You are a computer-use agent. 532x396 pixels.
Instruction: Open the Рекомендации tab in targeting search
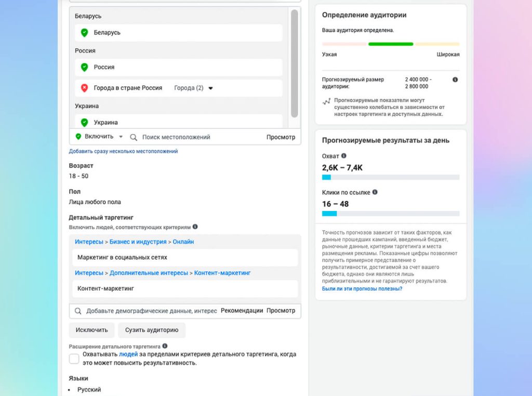coord(242,311)
